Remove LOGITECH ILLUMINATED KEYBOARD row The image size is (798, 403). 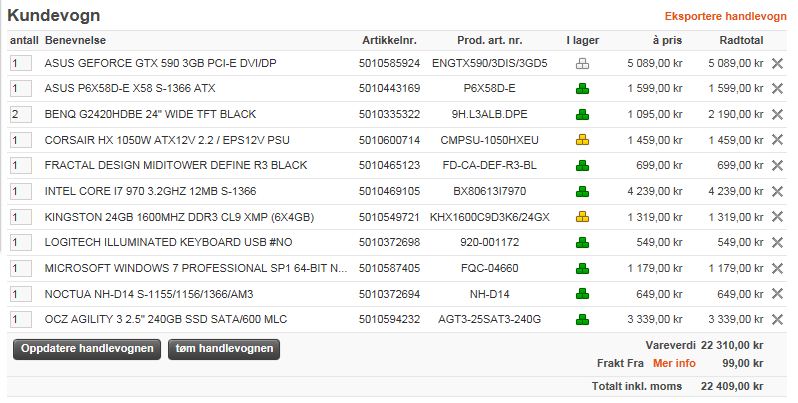coord(777,243)
